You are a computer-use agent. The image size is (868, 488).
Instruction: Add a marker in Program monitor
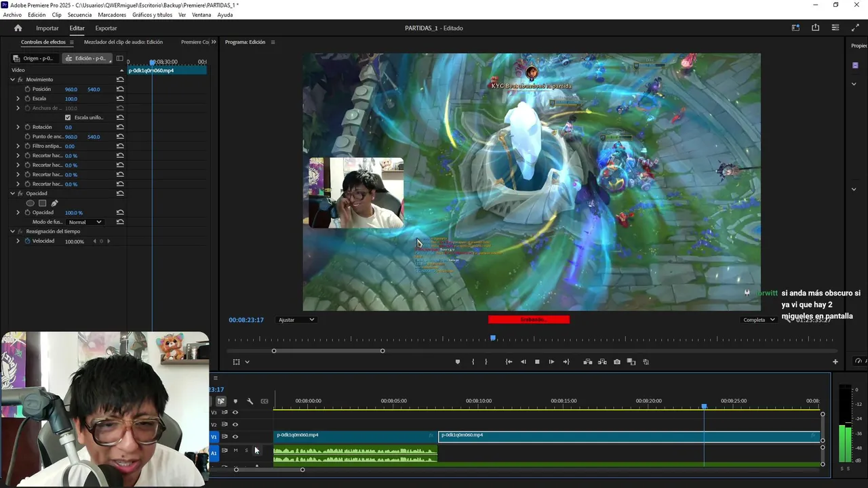[x=458, y=362]
